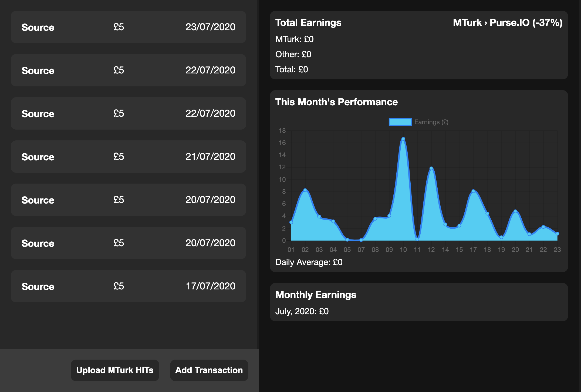Screen dimensions: 581x392
Task: Click the Upload MTurk HITs button
Action: [x=115, y=370]
